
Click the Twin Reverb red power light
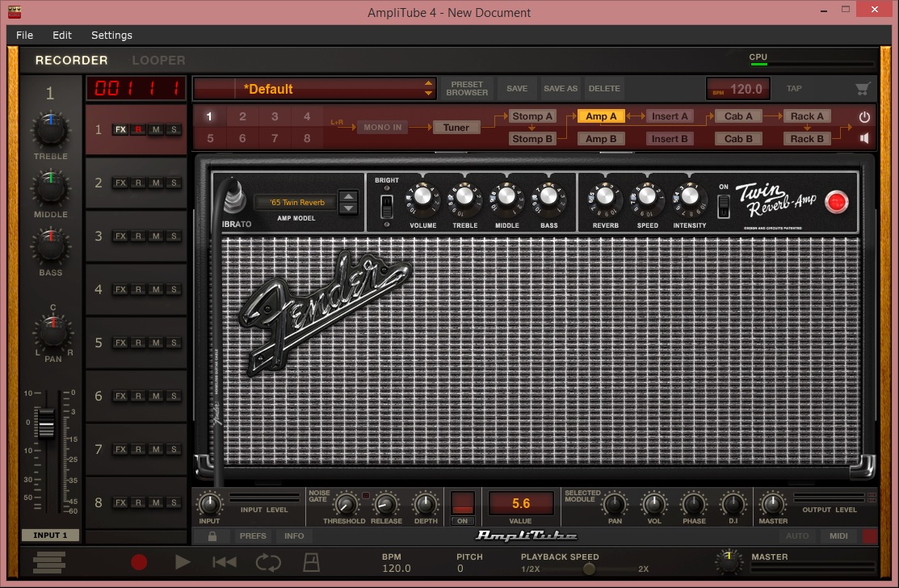pos(836,202)
